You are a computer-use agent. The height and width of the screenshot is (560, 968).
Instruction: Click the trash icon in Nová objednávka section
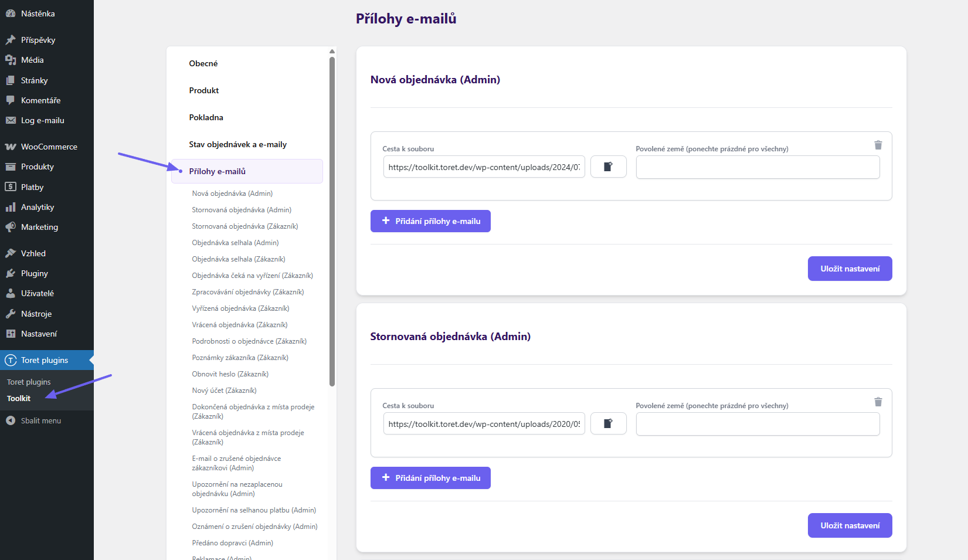pyautogui.click(x=878, y=145)
